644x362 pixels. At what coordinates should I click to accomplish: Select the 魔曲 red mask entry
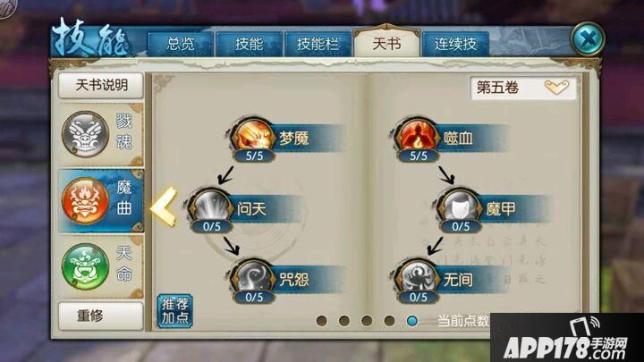pyautogui.click(x=101, y=201)
